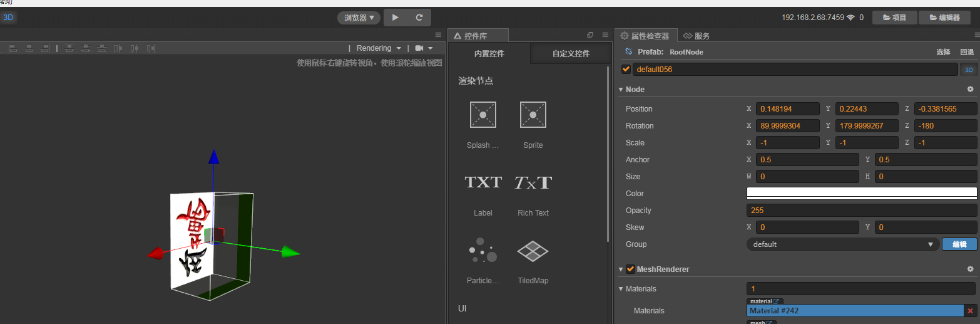The image size is (980, 324).
Task: Click the align left edges icon
Action: [x=13, y=48]
